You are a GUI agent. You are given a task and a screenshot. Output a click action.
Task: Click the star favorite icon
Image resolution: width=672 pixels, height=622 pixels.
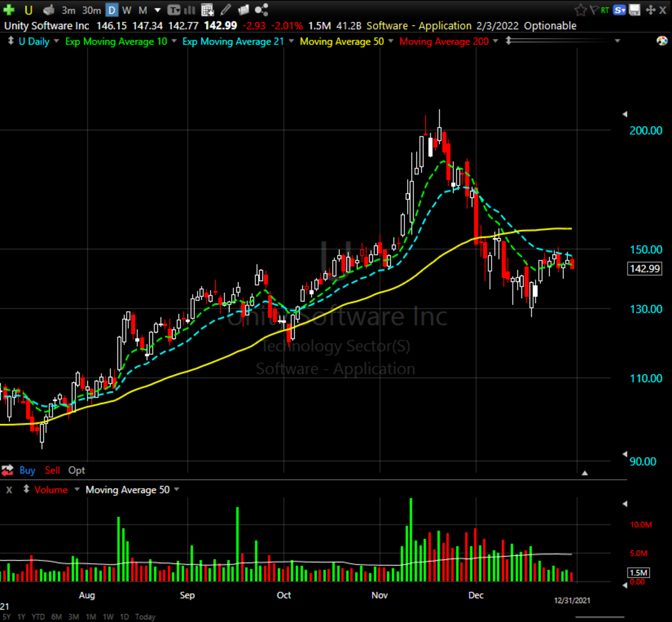[581, 10]
